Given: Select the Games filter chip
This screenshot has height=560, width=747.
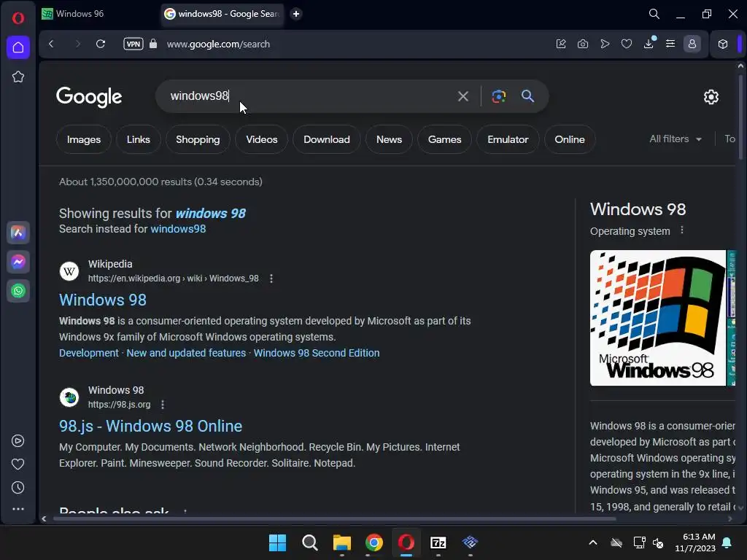Looking at the screenshot, I should (444, 139).
